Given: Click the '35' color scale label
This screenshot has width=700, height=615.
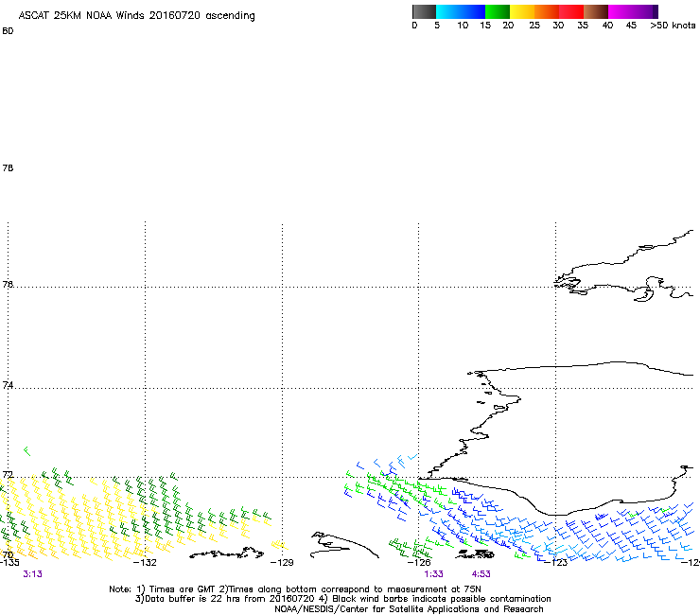Looking at the screenshot, I should click(x=583, y=26).
